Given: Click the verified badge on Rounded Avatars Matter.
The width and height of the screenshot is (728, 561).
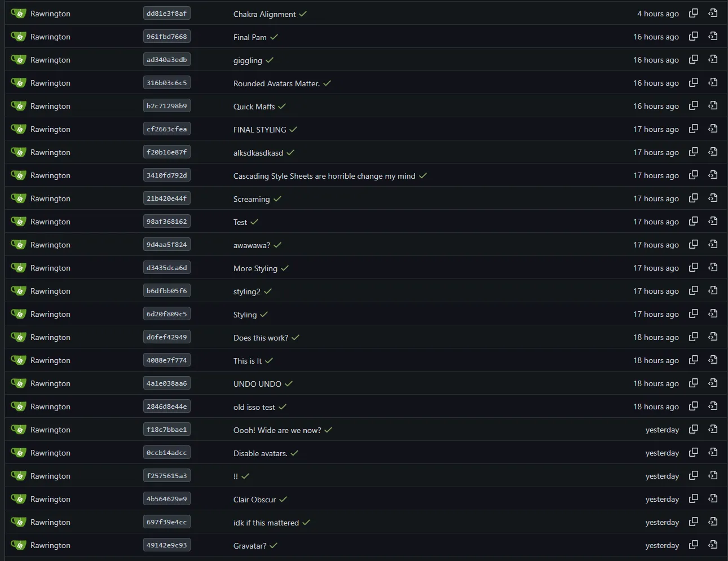Looking at the screenshot, I should coord(327,82).
